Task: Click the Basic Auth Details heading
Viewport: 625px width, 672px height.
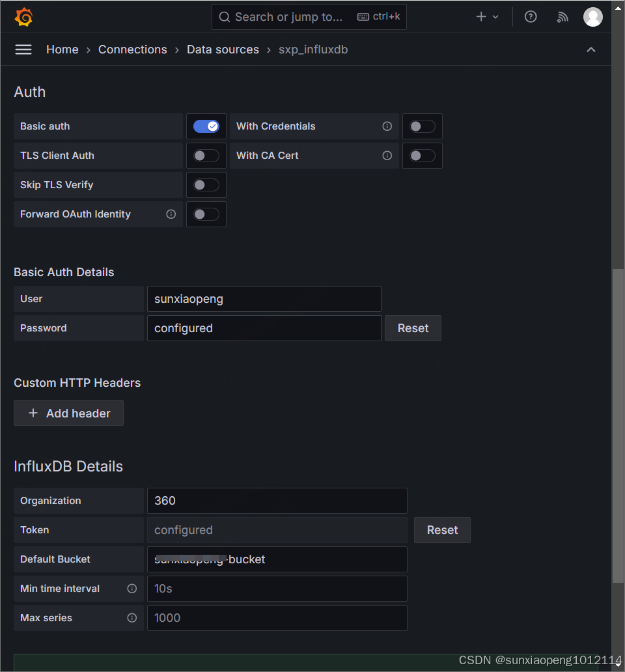Action: 64,272
